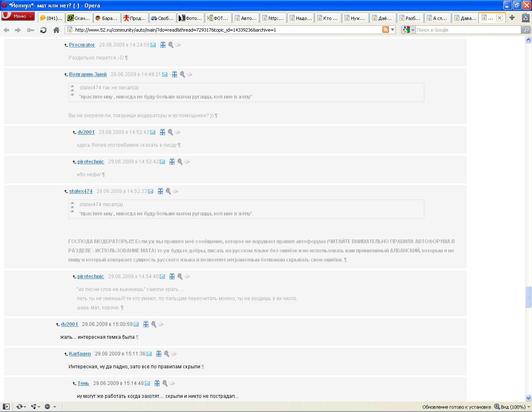Add a new tab with plus icon
The image size is (532, 412).
(512, 17)
